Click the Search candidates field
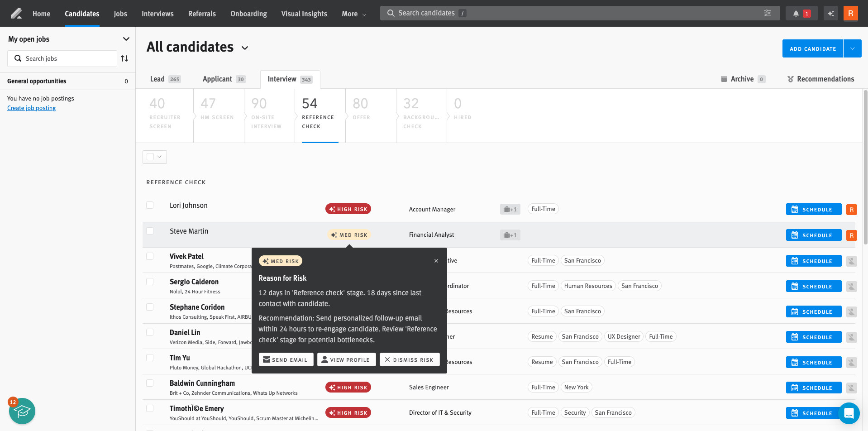Image resolution: width=868 pixels, height=431 pixels. coord(570,13)
